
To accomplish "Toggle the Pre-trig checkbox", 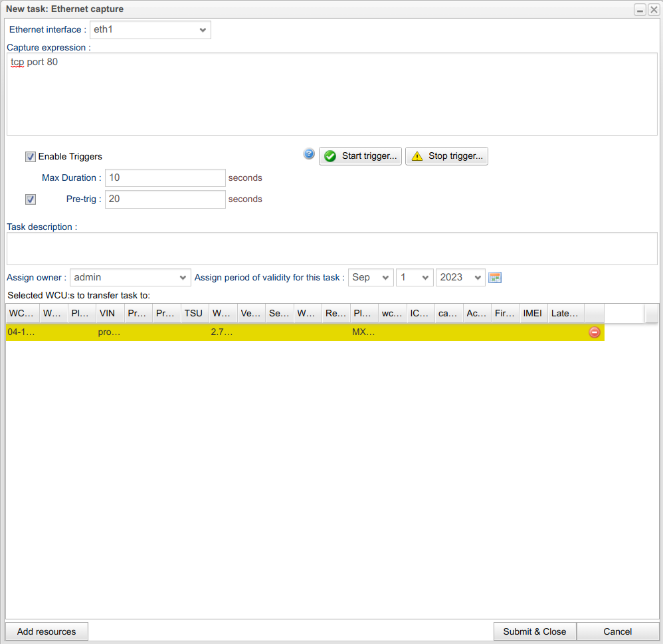I will point(31,199).
